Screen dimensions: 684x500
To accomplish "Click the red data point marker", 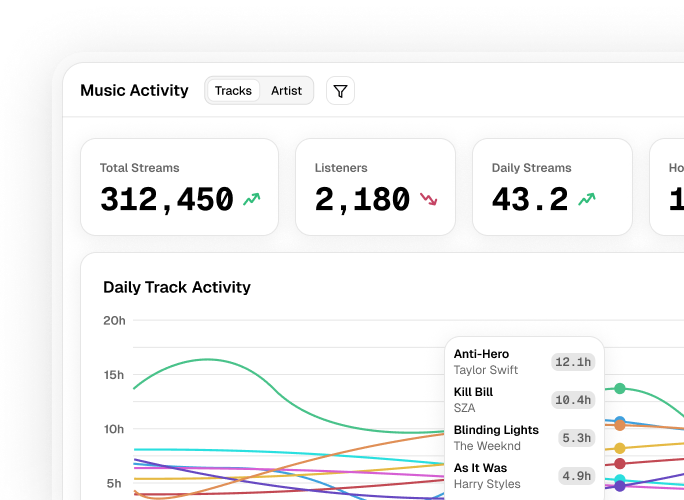I will pos(619,463).
